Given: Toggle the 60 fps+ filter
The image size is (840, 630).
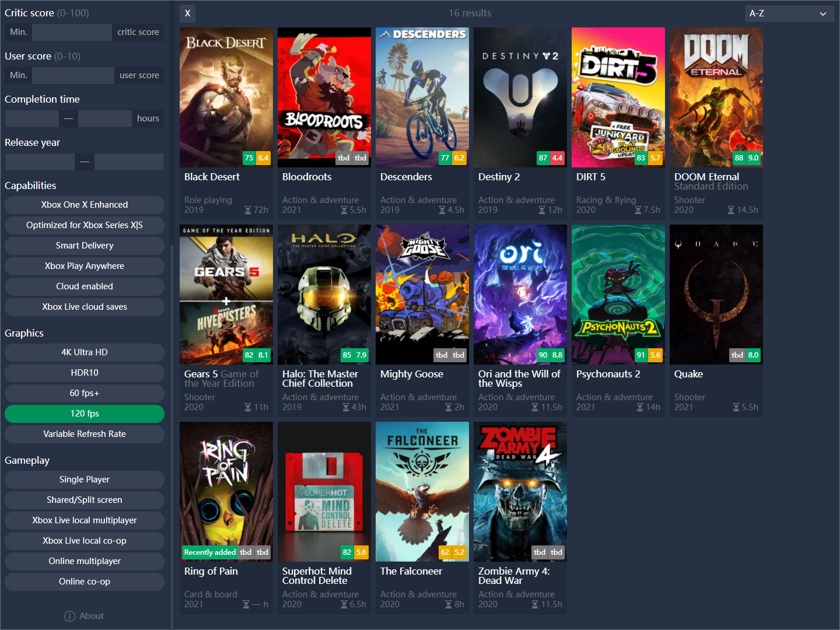Looking at the screenshot, I should click(84, 393).
